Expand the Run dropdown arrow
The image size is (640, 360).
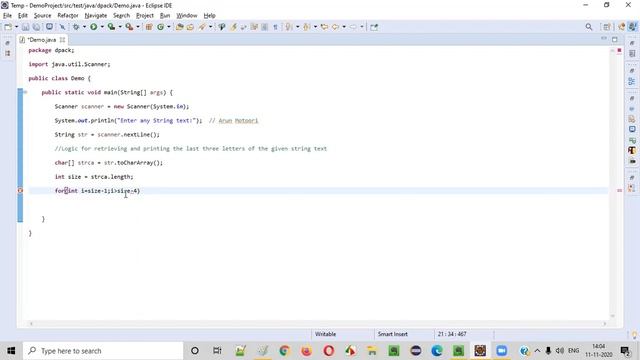coord(102,27)
